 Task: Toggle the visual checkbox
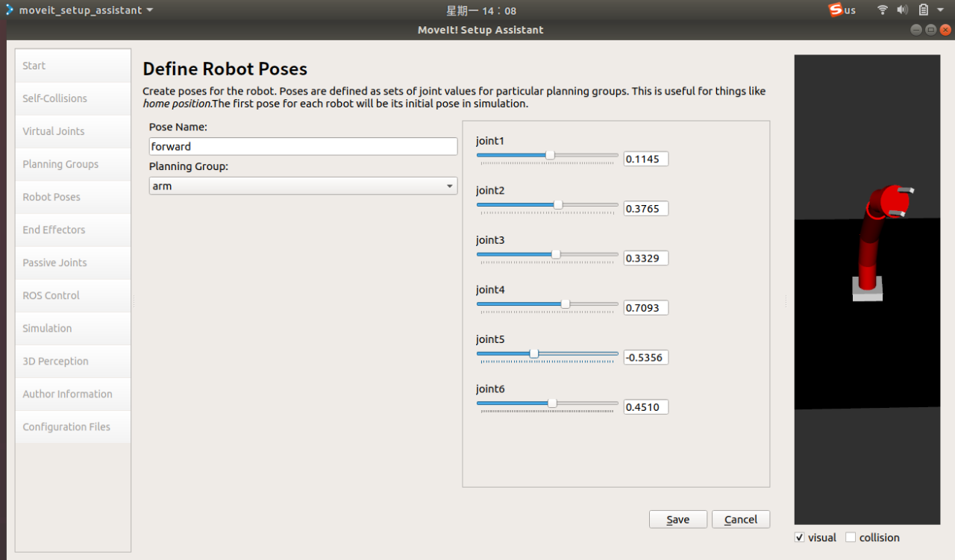click(800, 538)
